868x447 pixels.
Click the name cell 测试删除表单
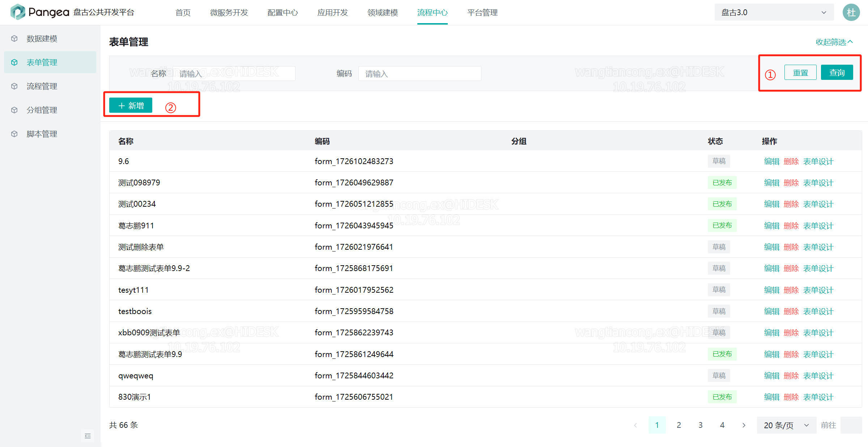point(141,247)
